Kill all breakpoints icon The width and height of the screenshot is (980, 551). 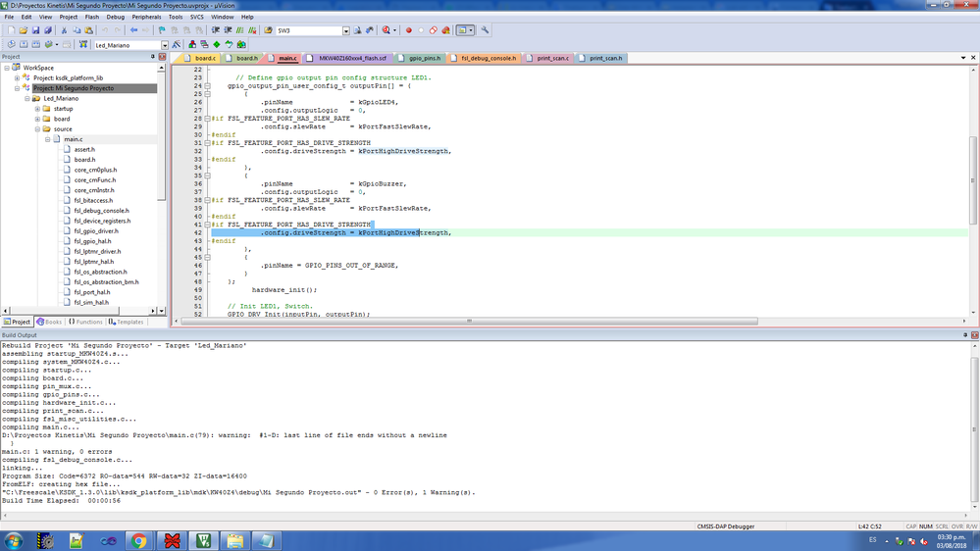[x=445, y=30]
